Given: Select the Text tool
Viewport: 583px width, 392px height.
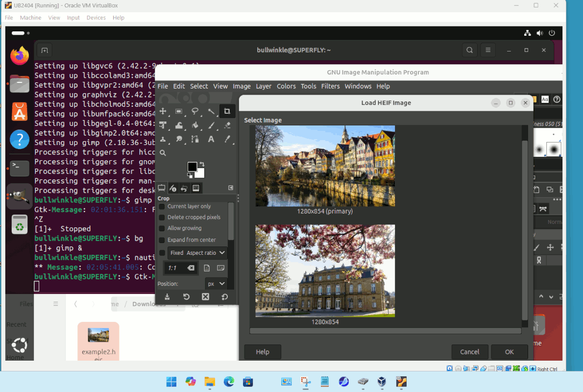Looking at the screenshot, I should click(211, 139).
